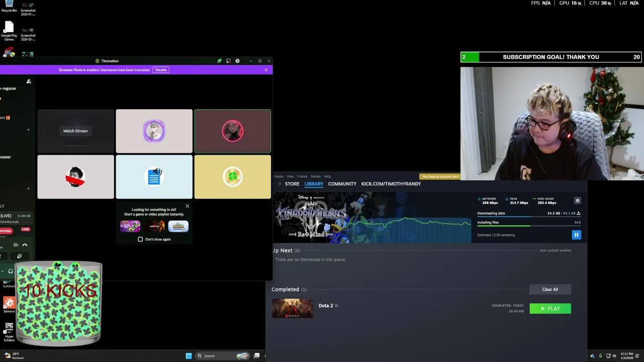Viewport: 644px width, 362px height.
Task: Pause the Kingdom Hearts download in Steam
Action: (x=576, y=235)
